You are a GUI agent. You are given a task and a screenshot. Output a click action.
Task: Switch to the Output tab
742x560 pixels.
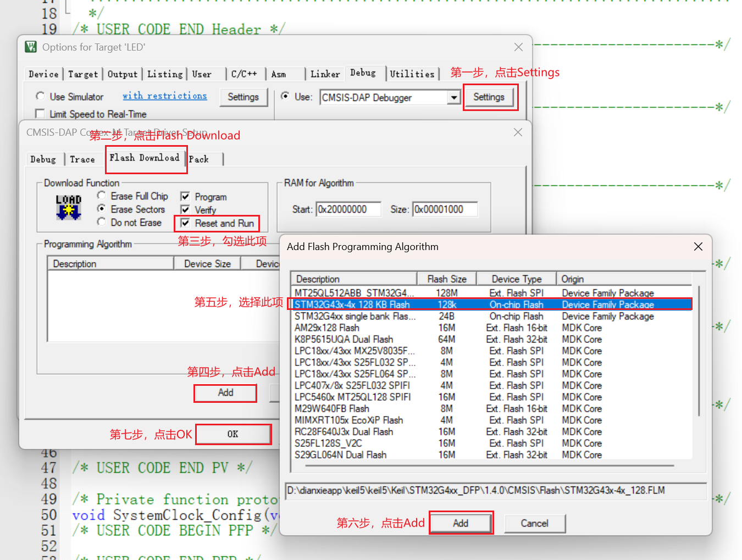point(122,74)
